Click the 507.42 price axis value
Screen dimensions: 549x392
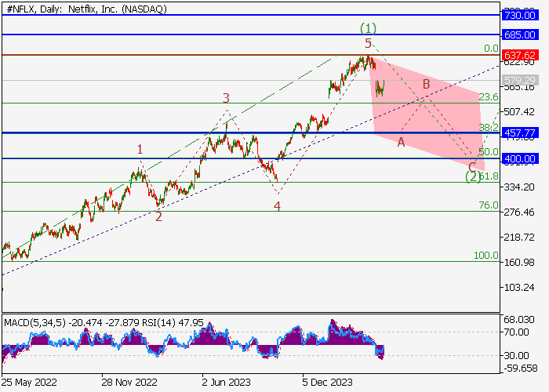[519, 112]
